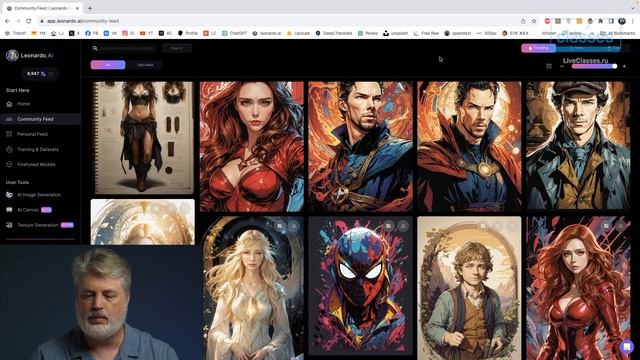Open the IG Instagram bookmark
Screen dimensions: 640x360
[x=128, y=33]
